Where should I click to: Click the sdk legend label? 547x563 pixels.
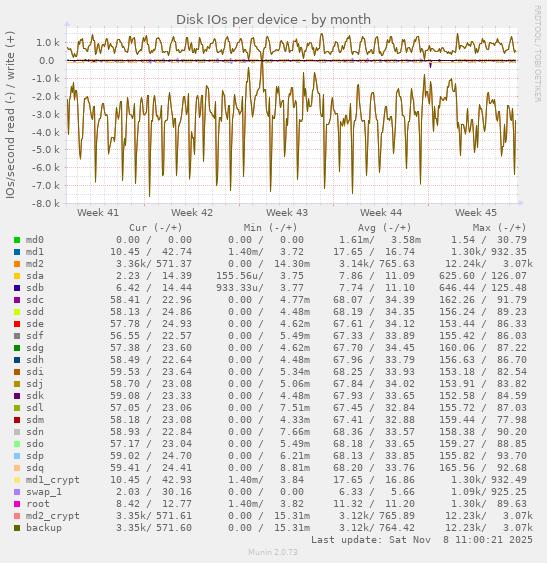click(x=34, y=396)
